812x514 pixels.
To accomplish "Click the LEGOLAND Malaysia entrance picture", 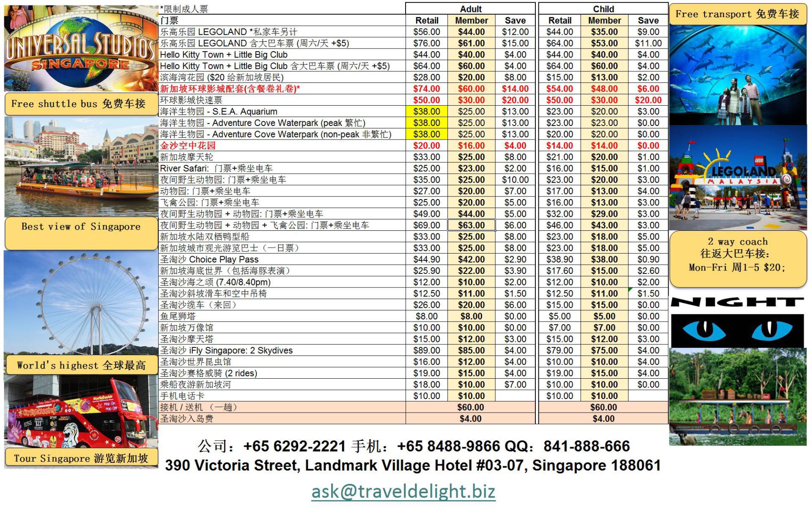I will pos(738,178).
